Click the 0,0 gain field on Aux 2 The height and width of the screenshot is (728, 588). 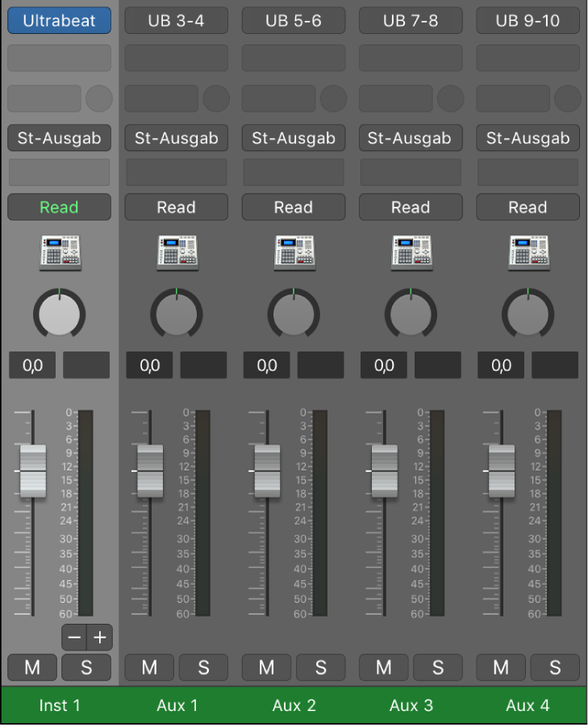coord(267,366)
